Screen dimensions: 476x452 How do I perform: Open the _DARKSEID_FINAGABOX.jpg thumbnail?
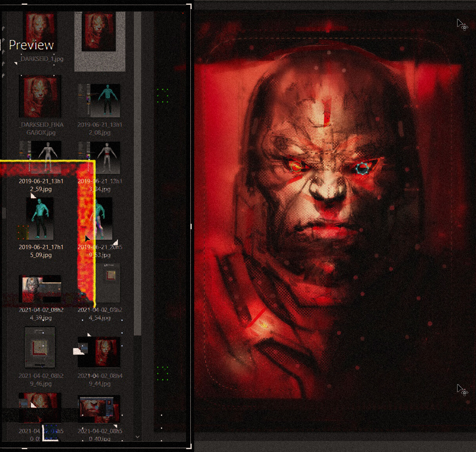coord(40,96)
